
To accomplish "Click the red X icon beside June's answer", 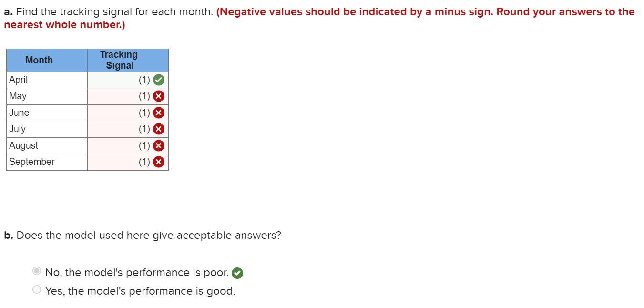I will tap(158, 113).
